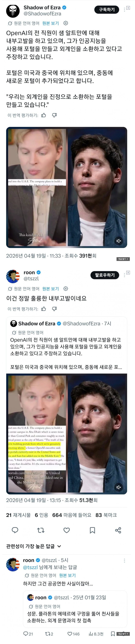Share the roon post via share icon
The image size is (135, 644).
pos(118,530)
